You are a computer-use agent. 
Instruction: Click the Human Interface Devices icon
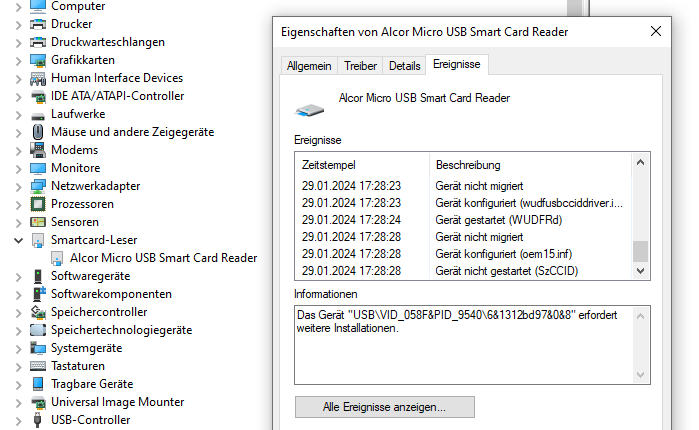pos(38,78)
